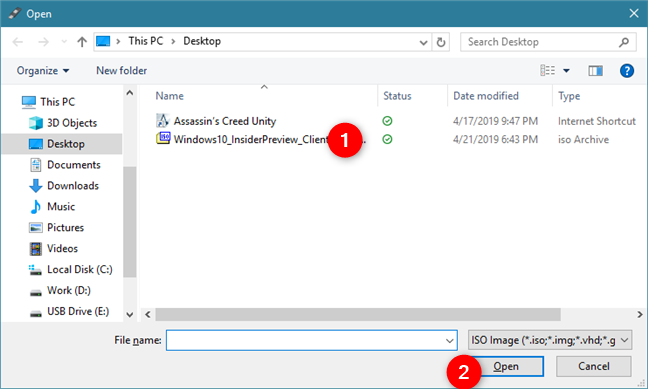Open Documents in the sidebar
648x389 pixels.
[x=65, y=165]
